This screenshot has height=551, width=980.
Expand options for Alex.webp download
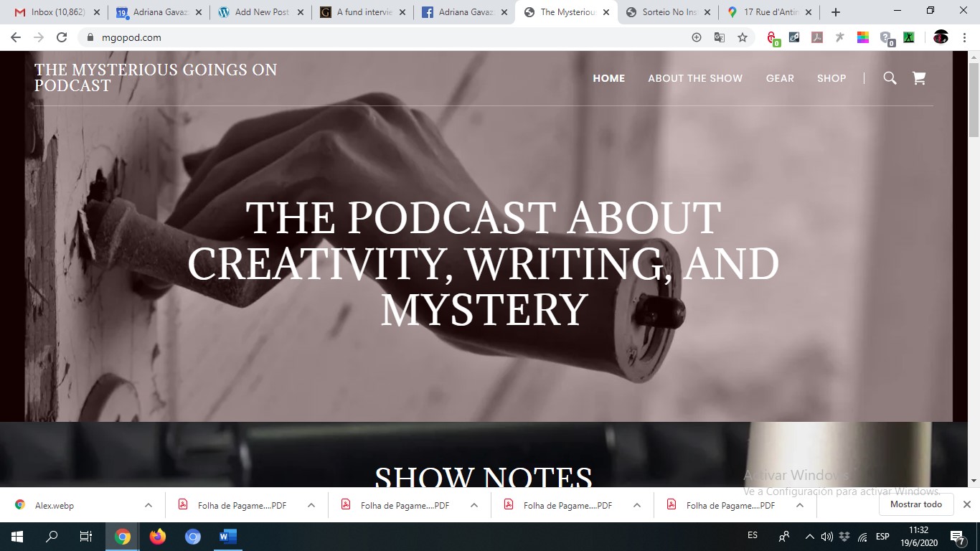[x=149, y=505]
